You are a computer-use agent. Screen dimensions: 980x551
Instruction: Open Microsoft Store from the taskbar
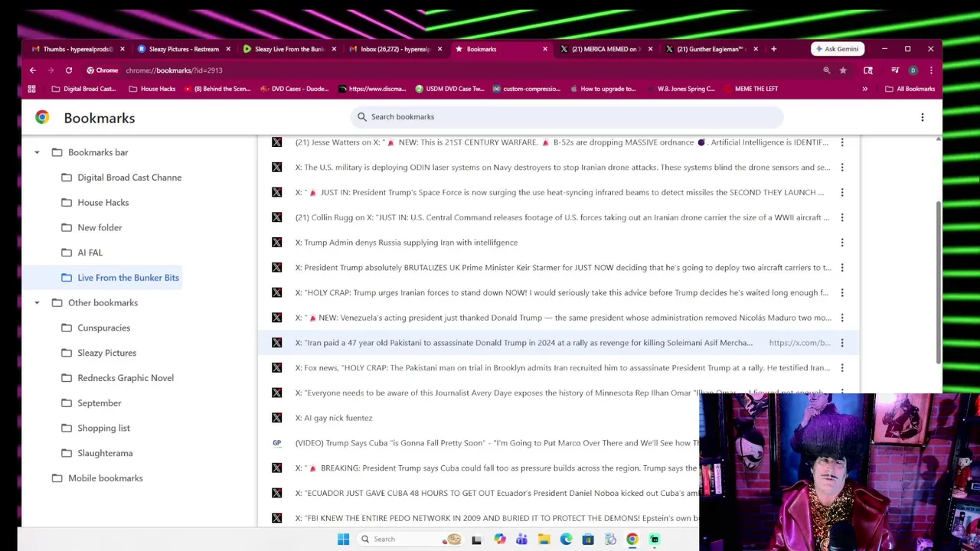588,539
